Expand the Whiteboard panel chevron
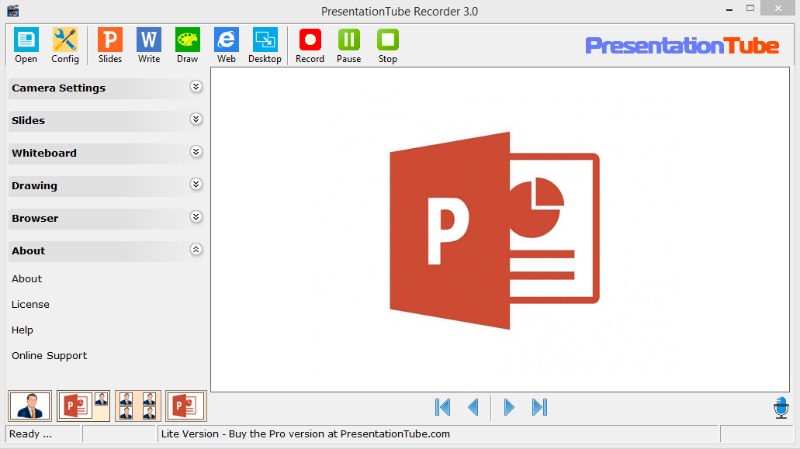The width and height of the screenshot is (800, 449). click(x=196, y=152)
